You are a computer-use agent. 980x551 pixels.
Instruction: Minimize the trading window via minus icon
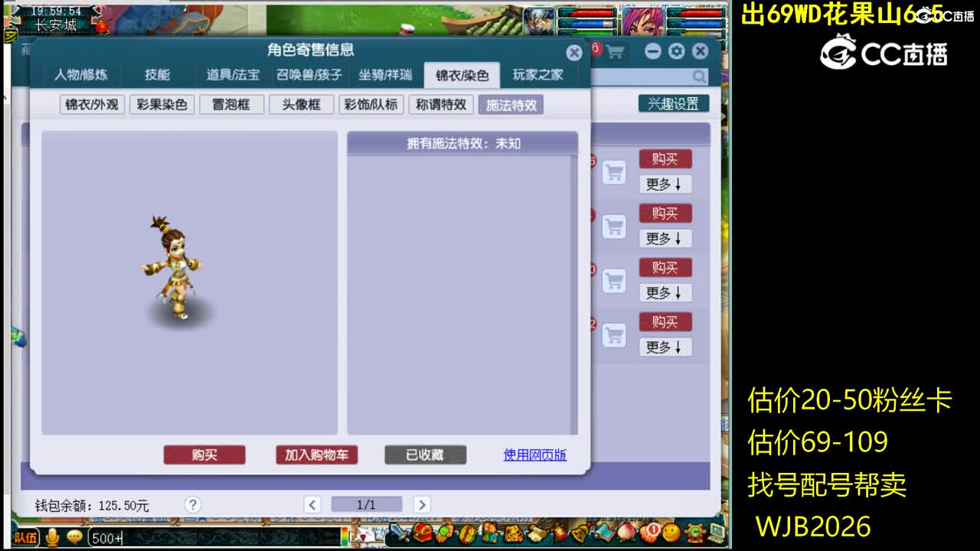pos(653,51)
